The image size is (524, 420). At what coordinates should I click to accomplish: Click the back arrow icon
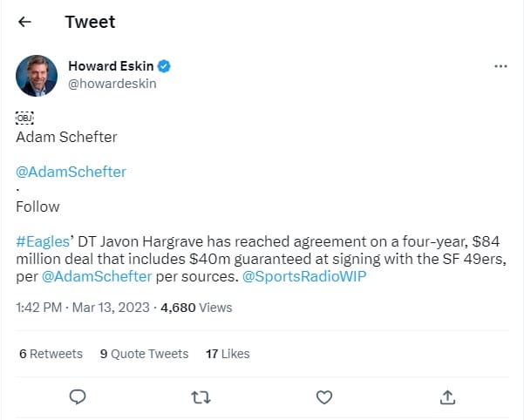pos(26,22)
